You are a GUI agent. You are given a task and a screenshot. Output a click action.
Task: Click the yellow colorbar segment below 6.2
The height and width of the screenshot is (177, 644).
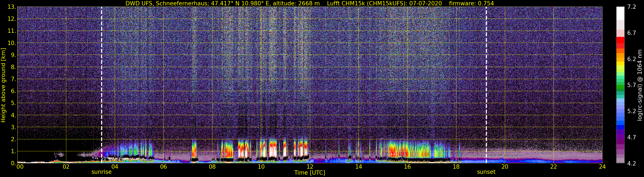coord(620,64)
